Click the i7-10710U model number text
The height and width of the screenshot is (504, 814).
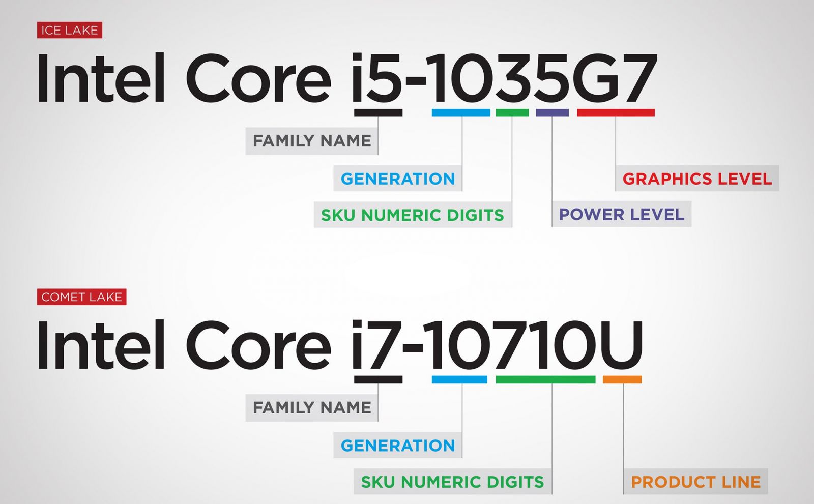pos(498,346)
